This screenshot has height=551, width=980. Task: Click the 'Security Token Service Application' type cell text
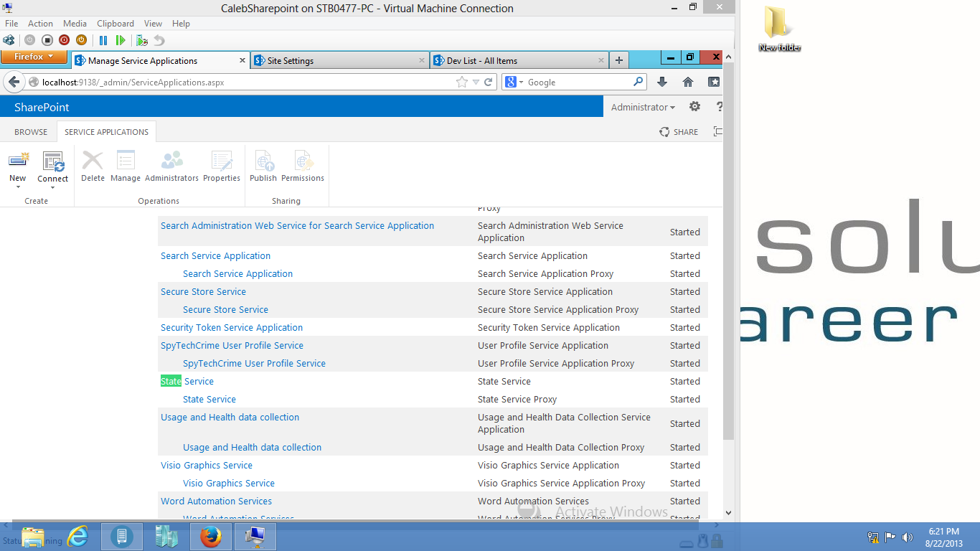pos(549,328)
